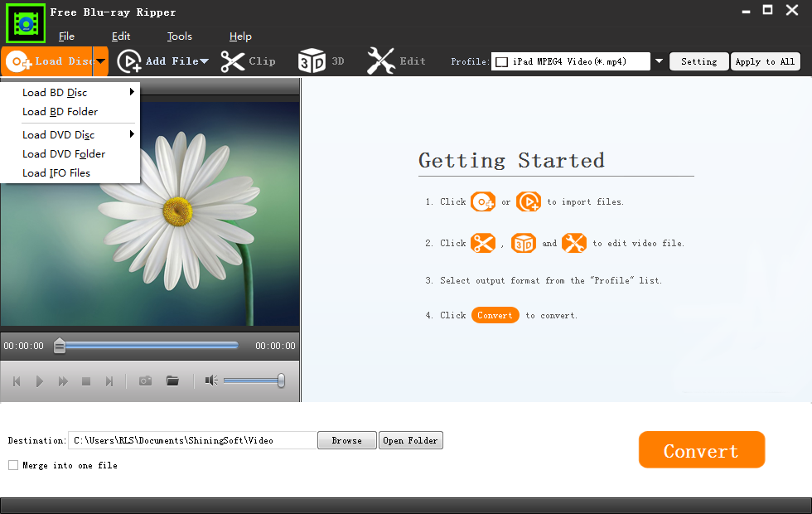Click the fast forward button
The height and width of the screenshot is (514, 812).
click(x=63, y=381)
